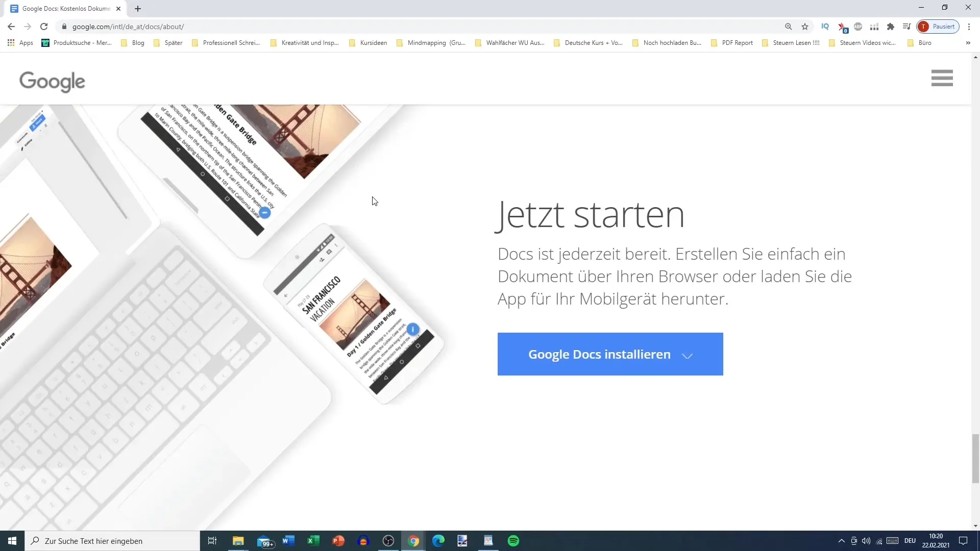Open Audacity from the taskbar
This screenshot has width=980, height=551.
363,541
